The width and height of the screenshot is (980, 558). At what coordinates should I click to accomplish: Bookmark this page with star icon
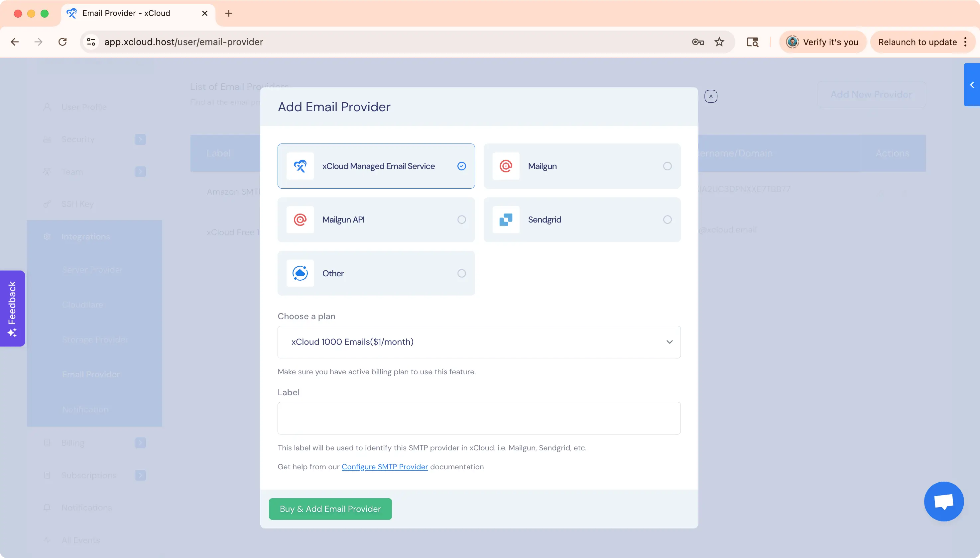pyautogui.click(x=719, y=42)
